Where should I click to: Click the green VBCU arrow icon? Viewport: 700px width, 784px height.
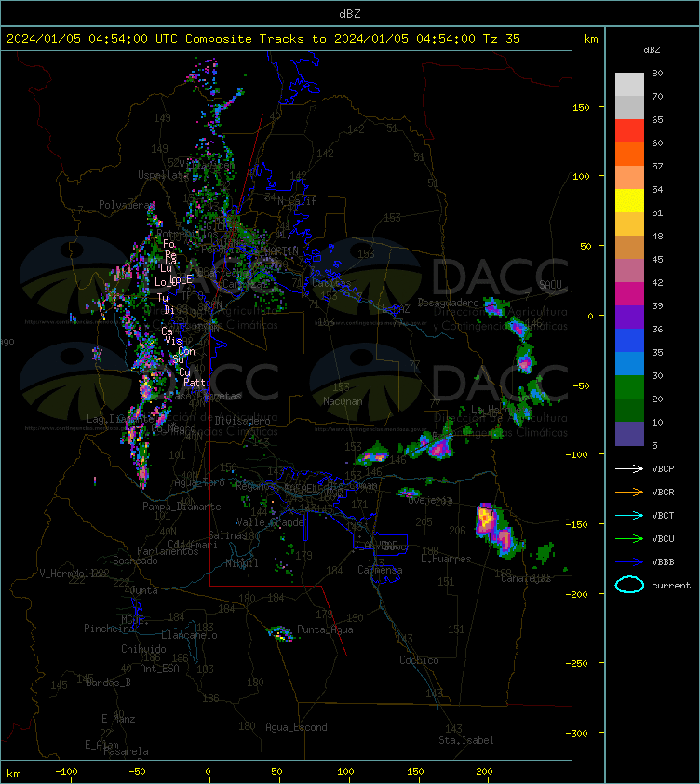pos(629,538)
